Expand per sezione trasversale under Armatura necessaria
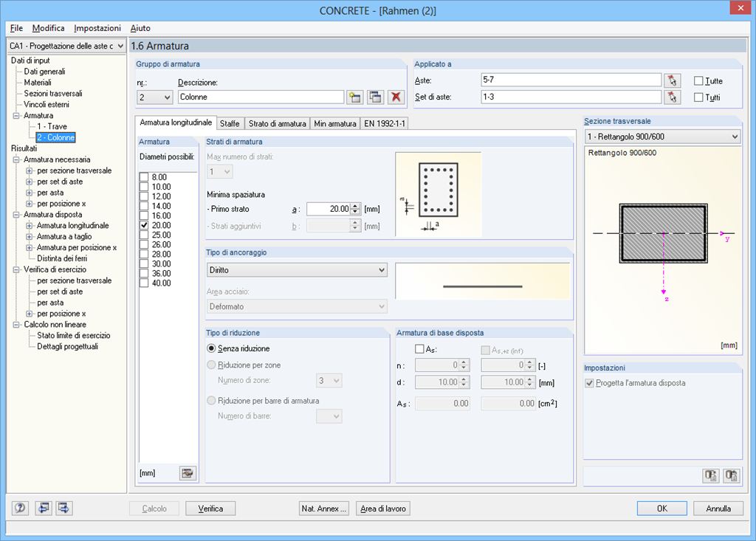756x541 pixels. 29,170
